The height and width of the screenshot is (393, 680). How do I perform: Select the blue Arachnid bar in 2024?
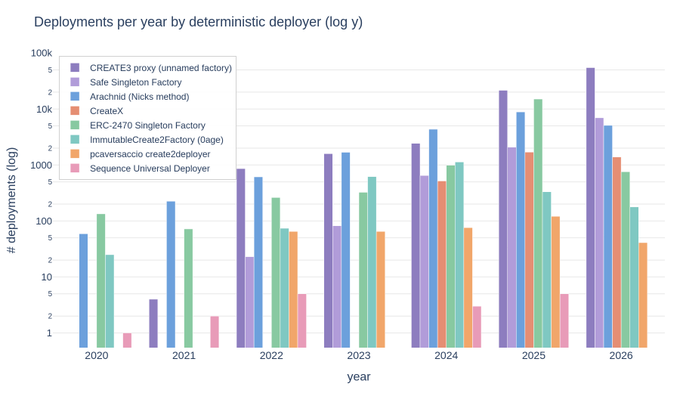coord(433,238)
